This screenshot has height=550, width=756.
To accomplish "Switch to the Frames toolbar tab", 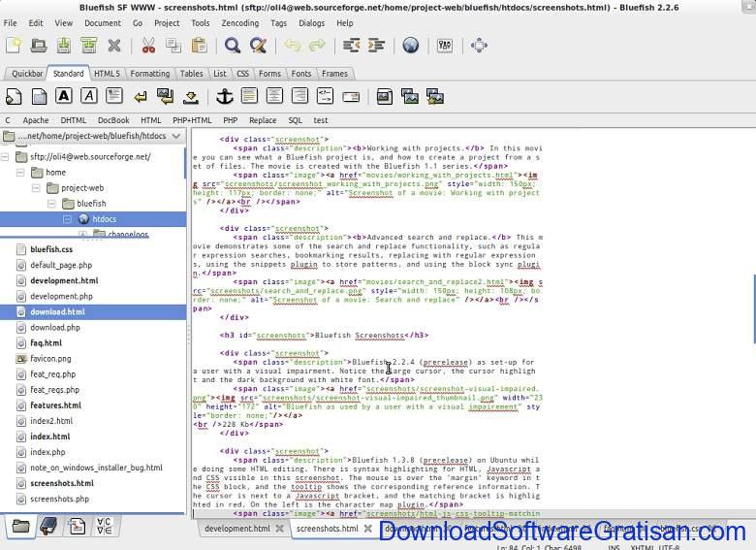I will [x=334, y=74].
